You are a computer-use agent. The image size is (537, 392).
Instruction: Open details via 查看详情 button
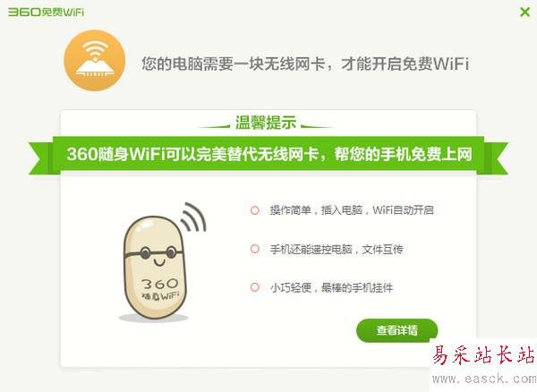[x=396, y=330]
